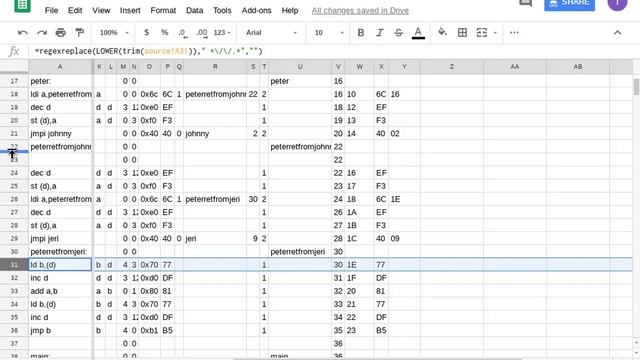This screenshot has height=360, width=640.
Task: Click 'peter' cell in column U
Action: 300,81
